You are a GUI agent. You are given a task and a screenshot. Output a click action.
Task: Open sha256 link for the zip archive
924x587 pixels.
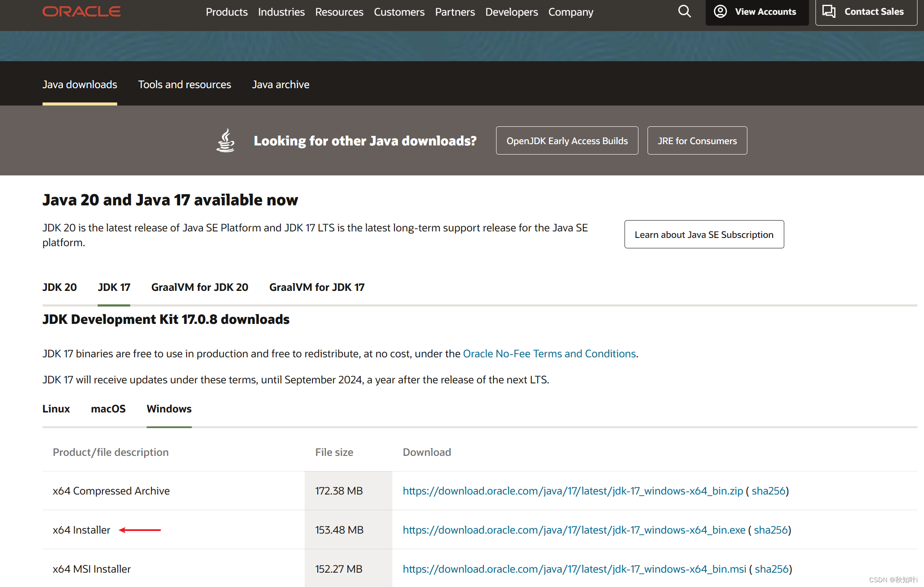point(769,491)
